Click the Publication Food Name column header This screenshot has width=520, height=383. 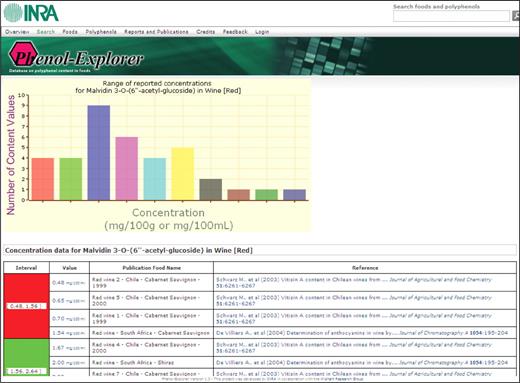(x=151, y=268)
